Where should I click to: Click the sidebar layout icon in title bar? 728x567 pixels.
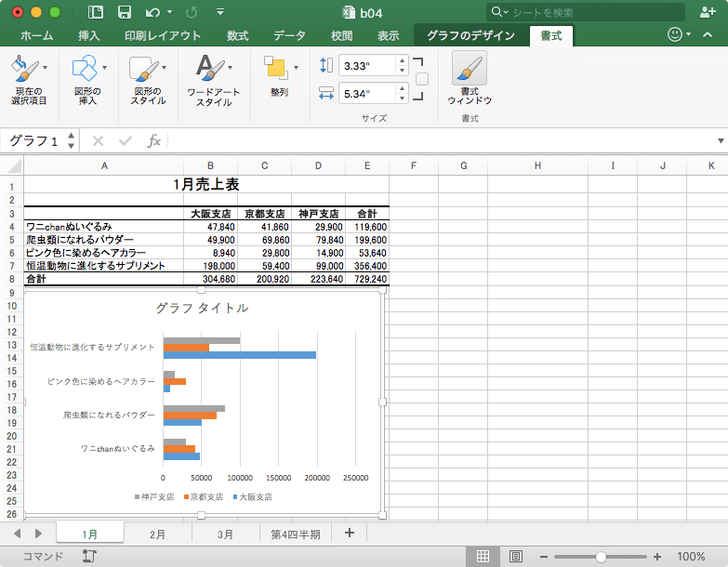pos(96,12)
